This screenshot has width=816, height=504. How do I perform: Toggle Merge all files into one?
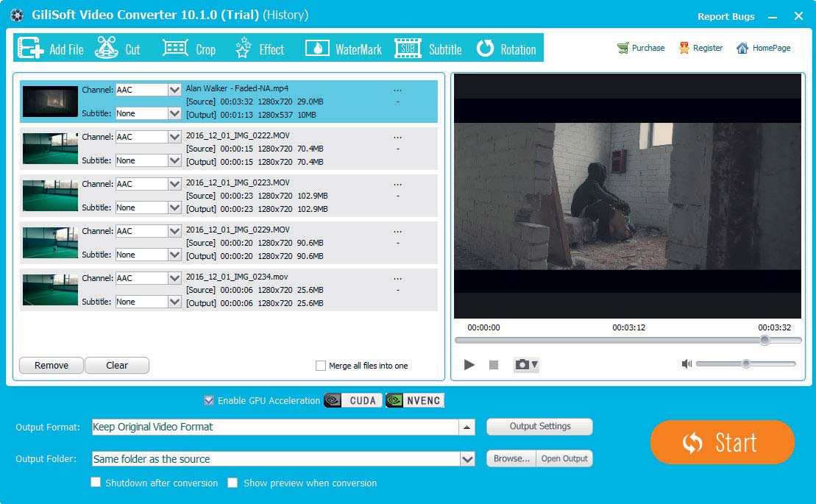pyautogui.click(x=321, y=366)
